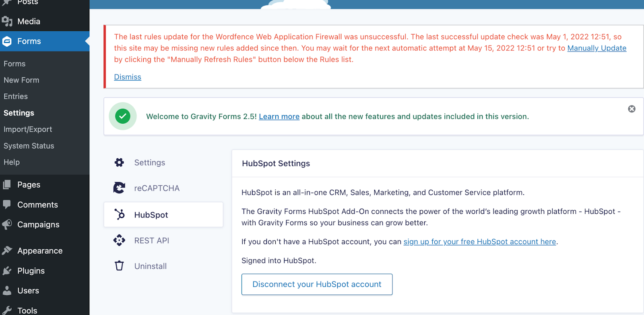Screen dimensions: 644x315
Task: Click the Campaigns megaphone icon
Action: [x=7, y=224]
